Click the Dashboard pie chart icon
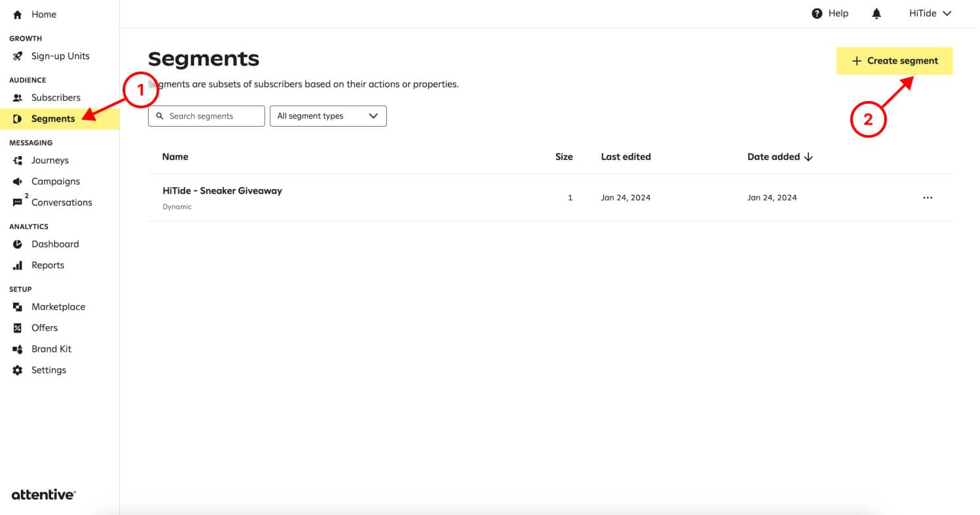This screenshot has width=980, height=515. 18,244
